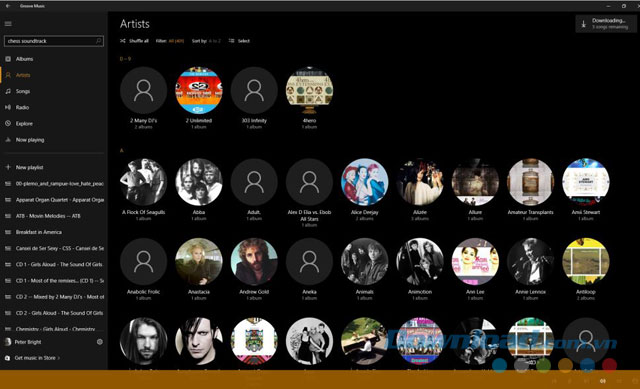Image resolution: width=640 pixels, height=389 pixels.
Task: Open the hamburger navigation menu
Action: (8, 24)
